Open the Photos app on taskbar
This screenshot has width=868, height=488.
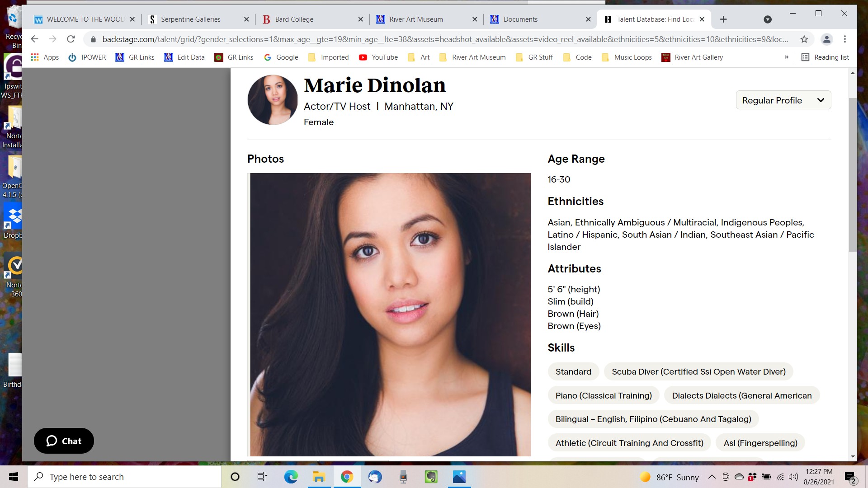coord(459,477)
